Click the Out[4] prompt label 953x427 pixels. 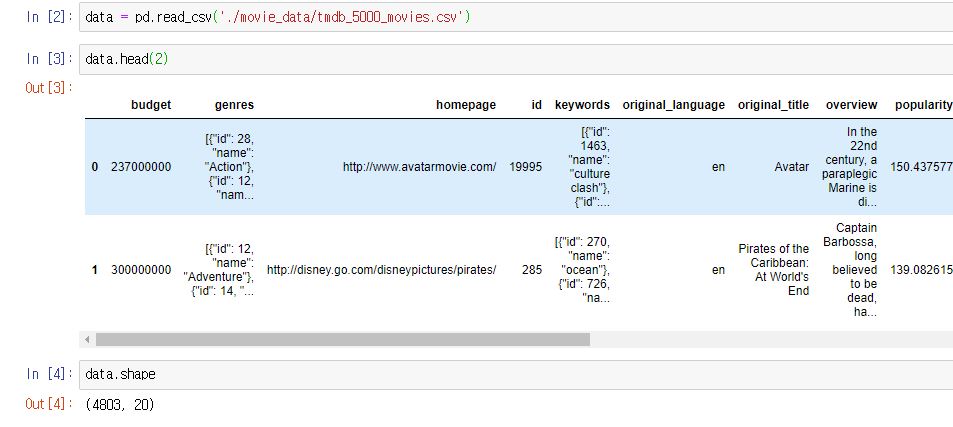point(49,404)
